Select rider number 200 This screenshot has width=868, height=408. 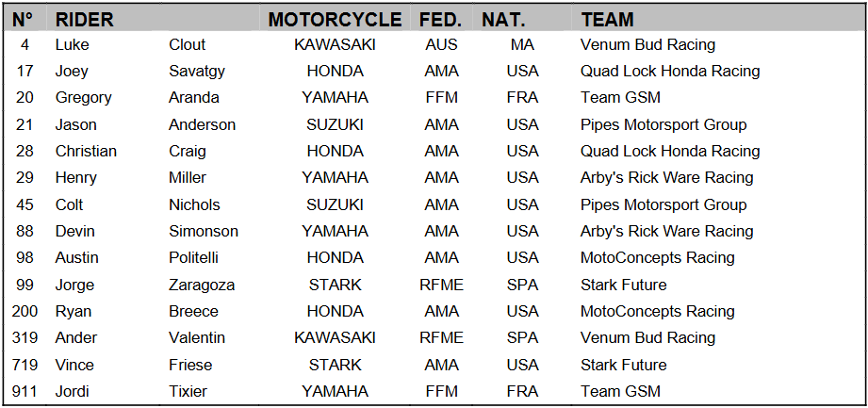[x=25, y=311]
